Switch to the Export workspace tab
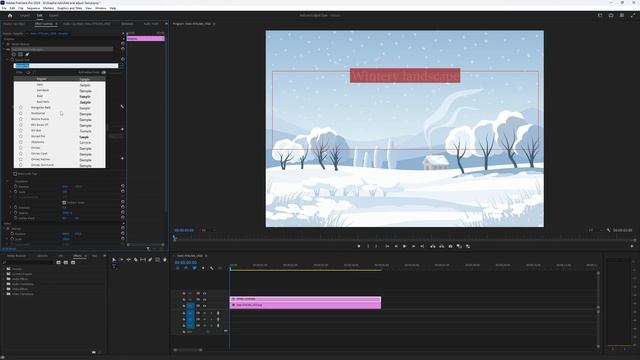640x360 pixels. 53,16
